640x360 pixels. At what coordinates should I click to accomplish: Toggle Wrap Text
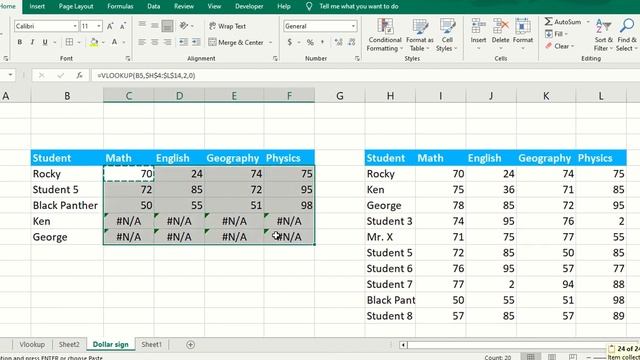[227, 26]
